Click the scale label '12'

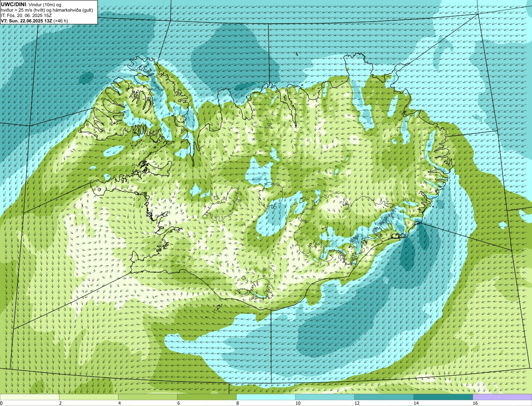click(356, 403)
